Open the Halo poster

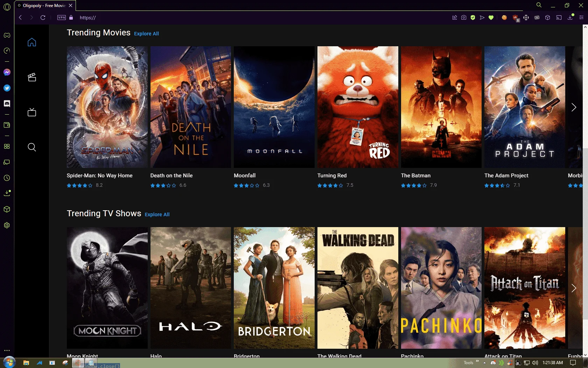191,288
